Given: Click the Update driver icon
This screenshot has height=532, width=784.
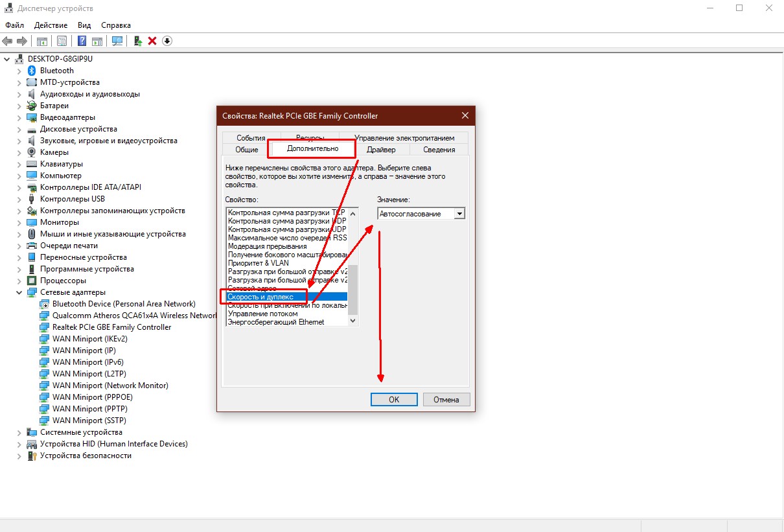Looking at the screenshot, I should click(x=138, y=41).
